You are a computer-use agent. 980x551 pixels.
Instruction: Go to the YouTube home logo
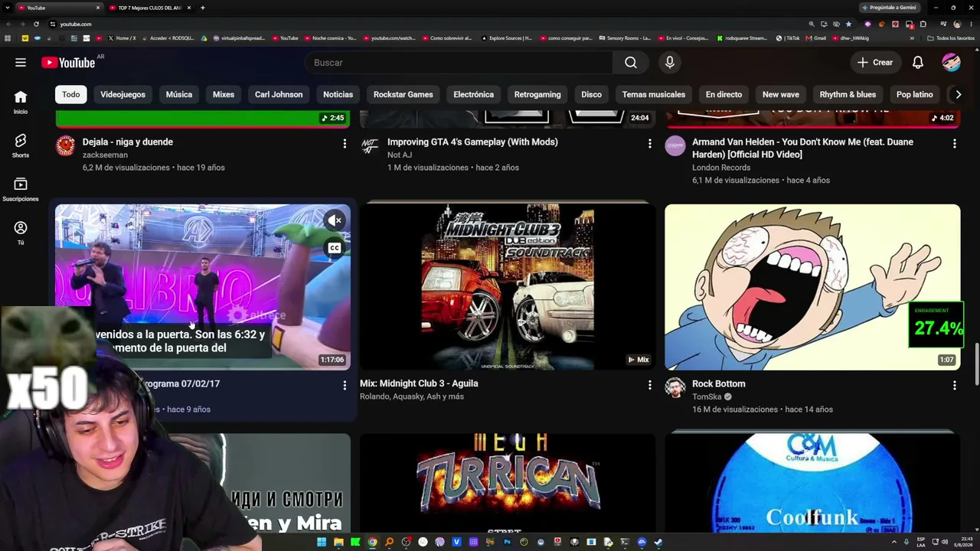[x=68, y=63]
